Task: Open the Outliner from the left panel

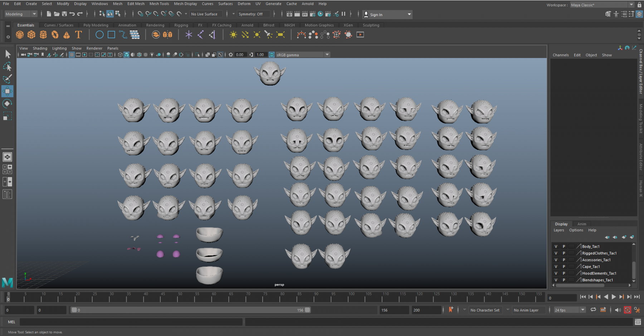Action: point(7,194)
